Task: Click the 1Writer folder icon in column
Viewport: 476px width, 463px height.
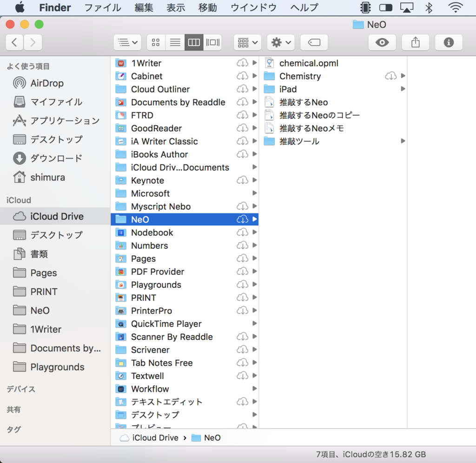Action: pyautogui.click(x=121, y=63)
